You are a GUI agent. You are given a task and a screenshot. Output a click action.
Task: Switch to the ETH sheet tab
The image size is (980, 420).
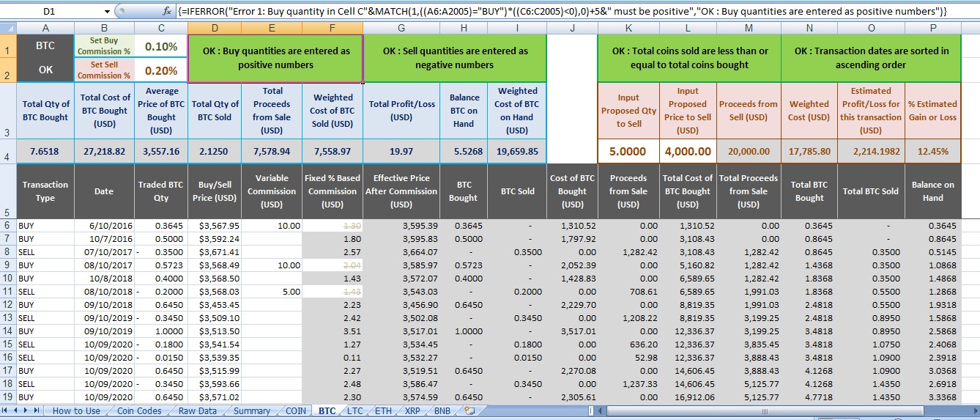383,411
